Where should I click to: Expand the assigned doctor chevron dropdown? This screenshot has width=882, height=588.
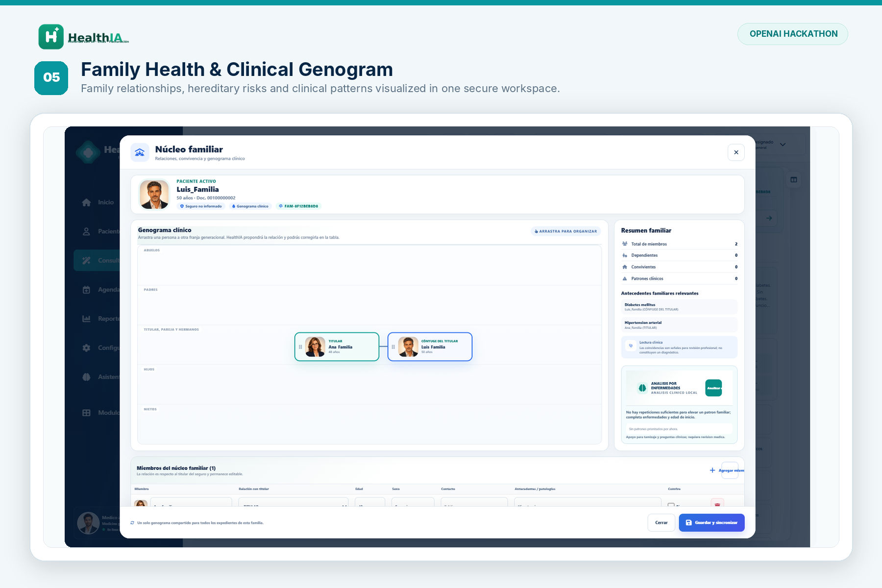[x=783, y=145]
